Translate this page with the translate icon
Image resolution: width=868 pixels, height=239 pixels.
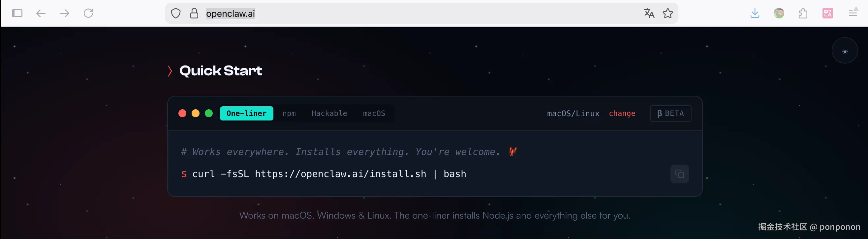click(x=649, y=13)
